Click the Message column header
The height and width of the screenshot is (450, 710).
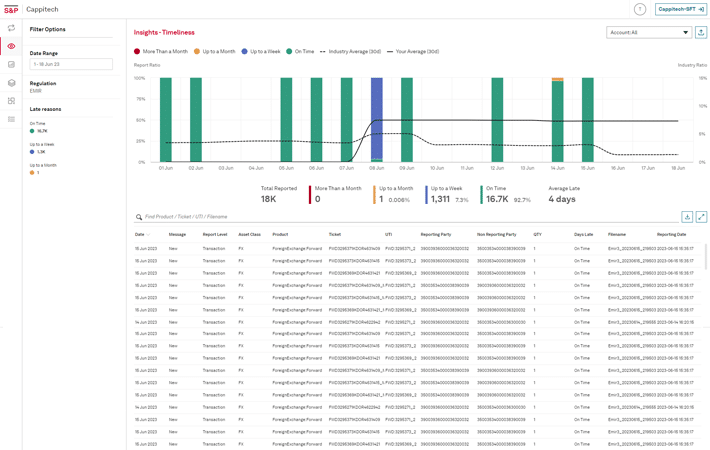pos(177,235)
